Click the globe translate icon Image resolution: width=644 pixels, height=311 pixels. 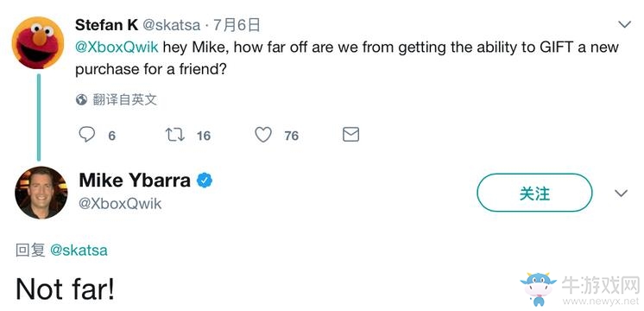click(x=81, y=100)
